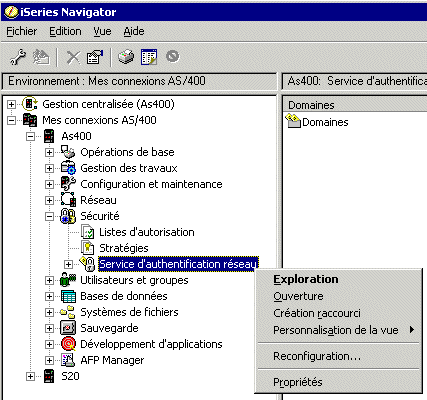Select the Sauvegarde tree label
This screenshot has width=427, height=400.
pyautogui.click(x=109, y=328)
